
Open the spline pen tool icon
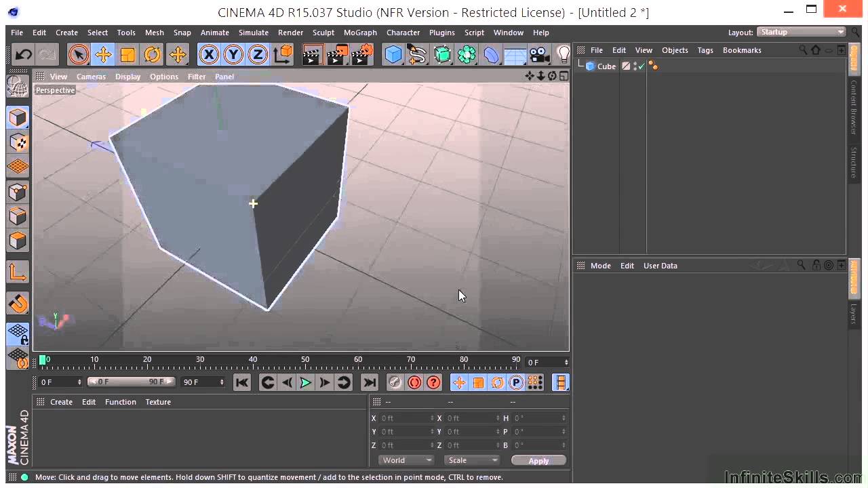pos(418,54)
